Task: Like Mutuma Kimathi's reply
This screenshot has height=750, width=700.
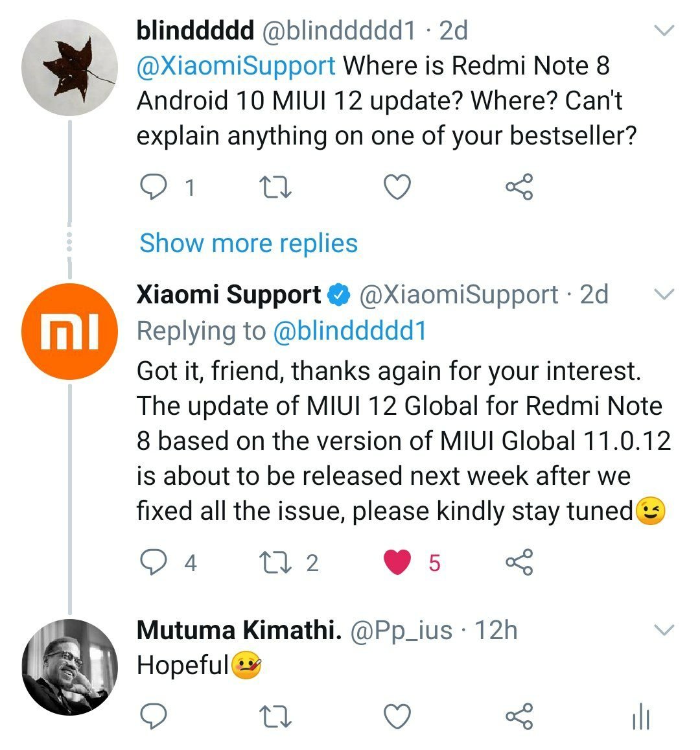Action: pos(395,713)
